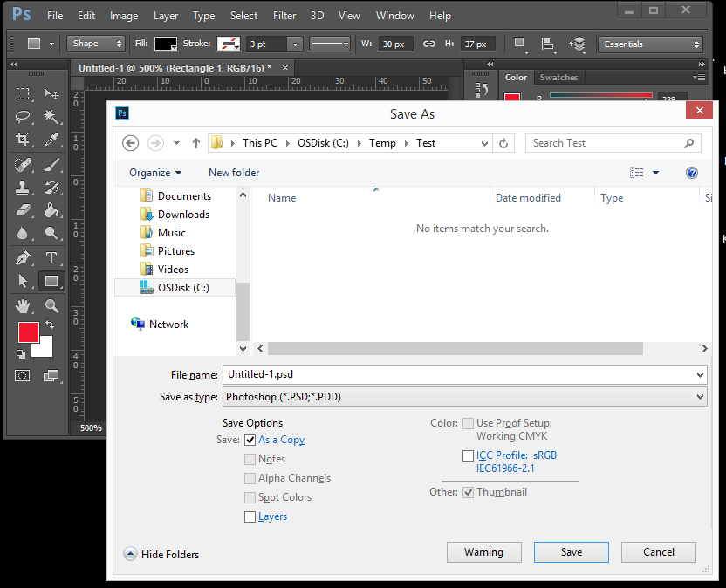The height and width of the screenshot is (588, 726).
Task: Select the Zoom tool
Action: point(51,306)
